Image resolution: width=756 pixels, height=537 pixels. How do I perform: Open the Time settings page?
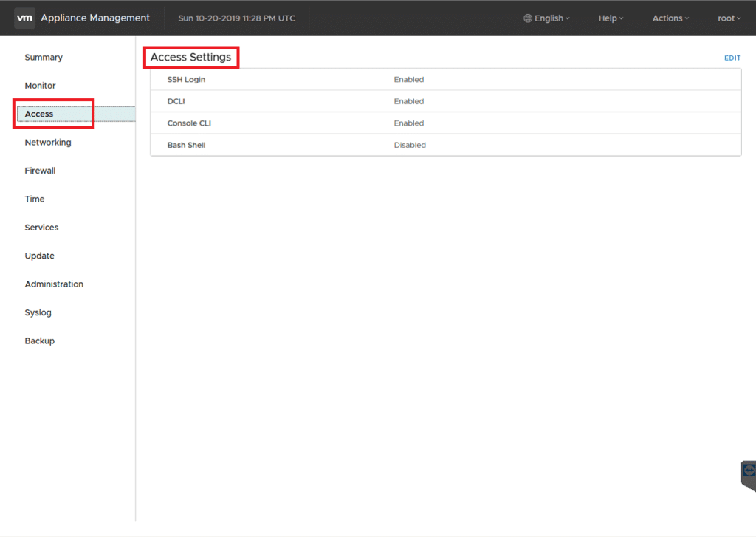35,199
